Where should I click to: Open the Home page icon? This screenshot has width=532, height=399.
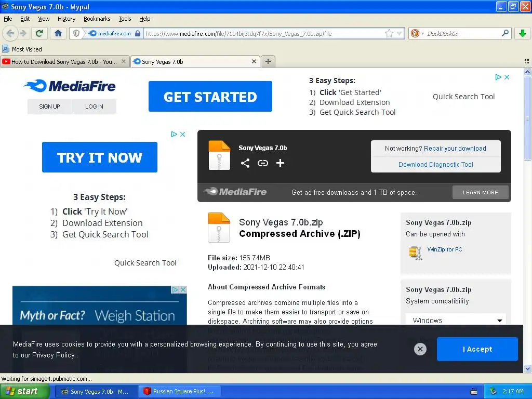click(x=58, y=33)
